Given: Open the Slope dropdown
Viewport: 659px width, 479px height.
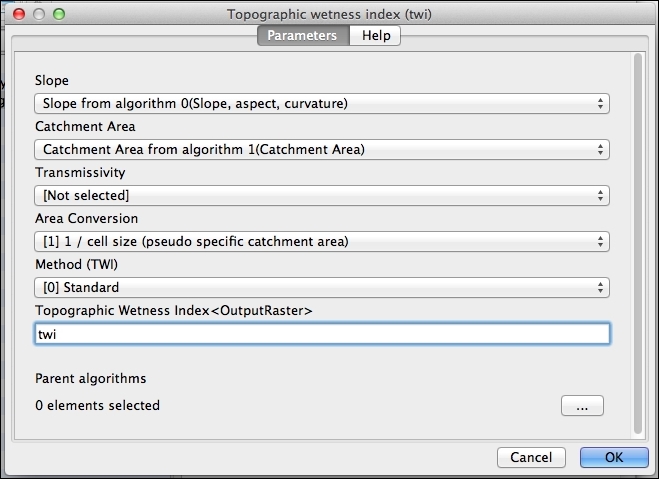Looking at the screenshot, I should pyautogui.click(x=321, y=103).
